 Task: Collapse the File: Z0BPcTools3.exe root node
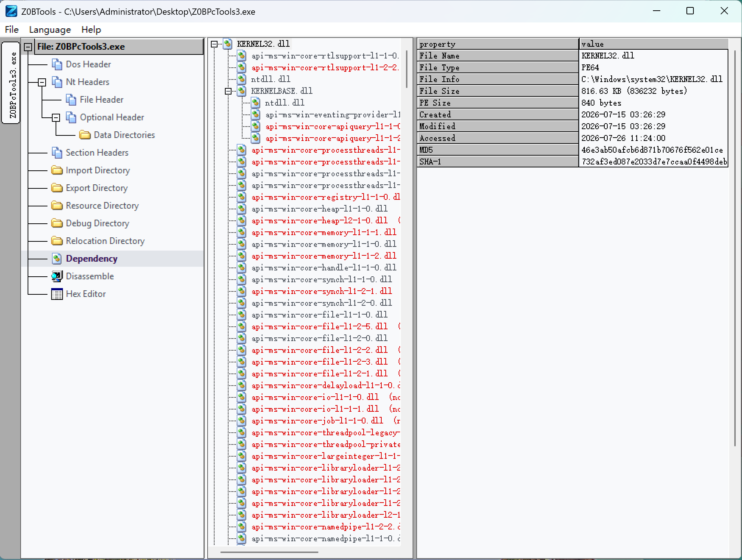click(28, 47)
